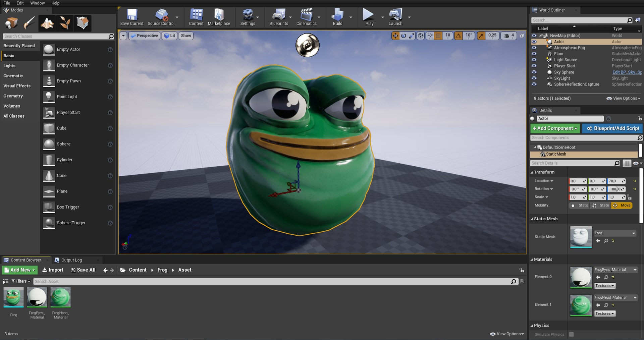Click the Add New button

pos(19,270)
